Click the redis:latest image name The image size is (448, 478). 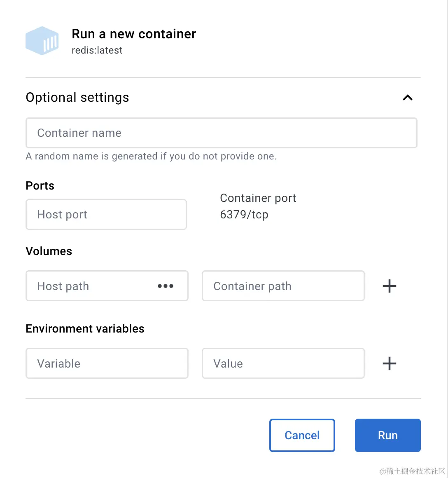(97, 50)
